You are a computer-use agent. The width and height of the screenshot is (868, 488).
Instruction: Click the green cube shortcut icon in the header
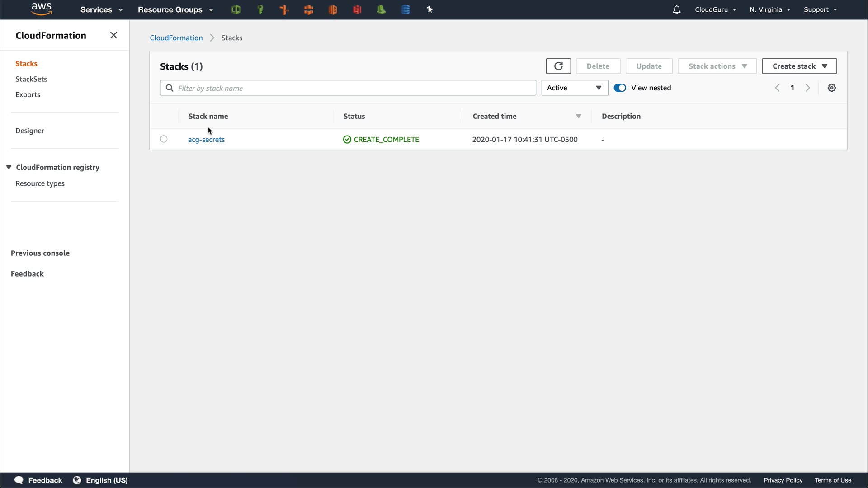(236, 9)
